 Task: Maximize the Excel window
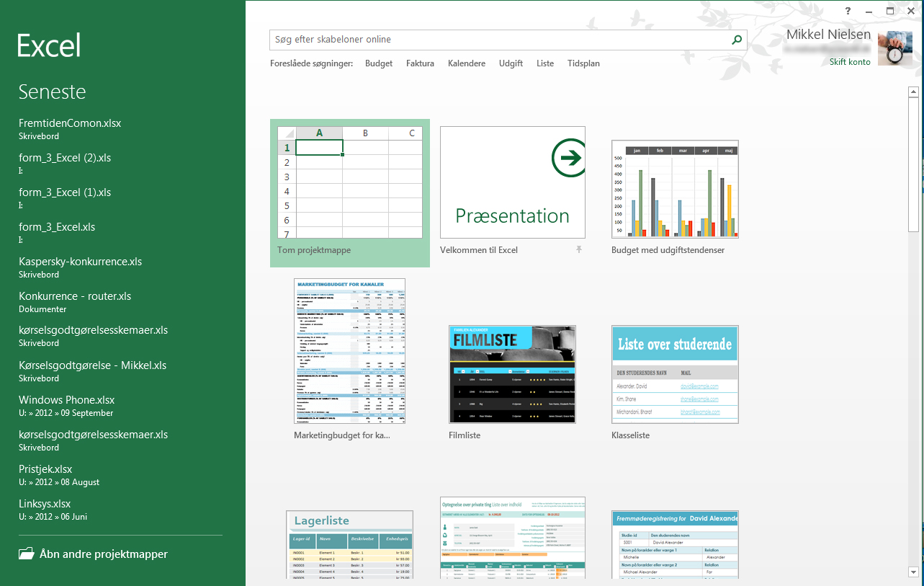click(x=890, y=11)
